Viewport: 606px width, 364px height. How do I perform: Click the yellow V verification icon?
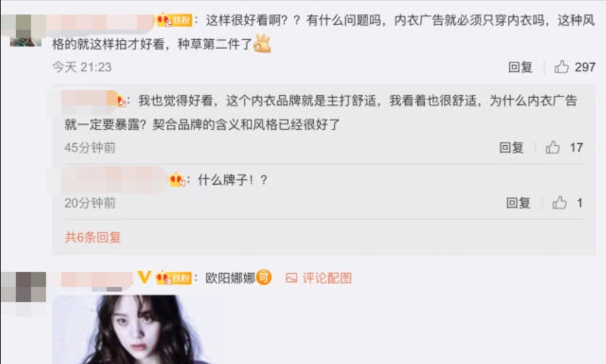click(144, 277)
